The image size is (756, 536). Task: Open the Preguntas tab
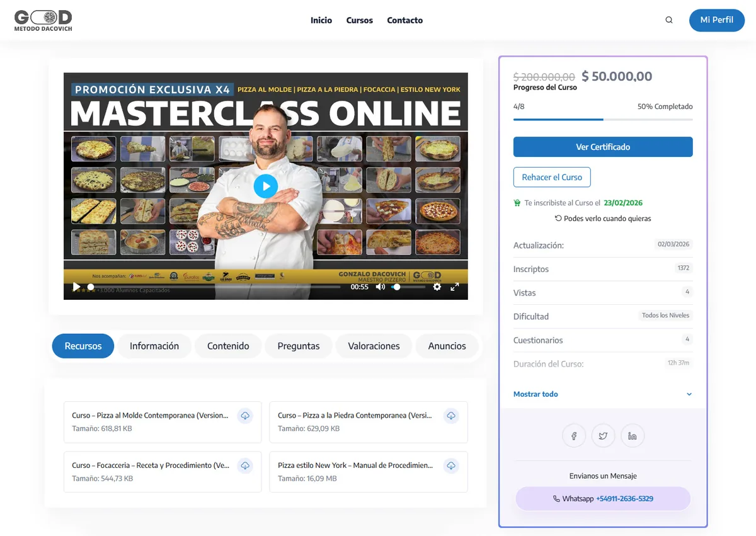(299, 346)
